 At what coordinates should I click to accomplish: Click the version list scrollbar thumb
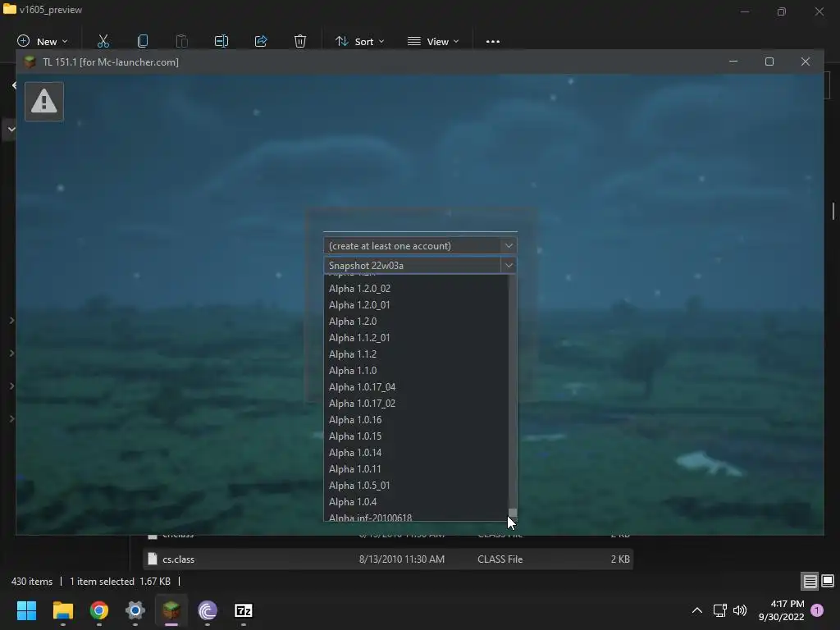coord(513,514)
